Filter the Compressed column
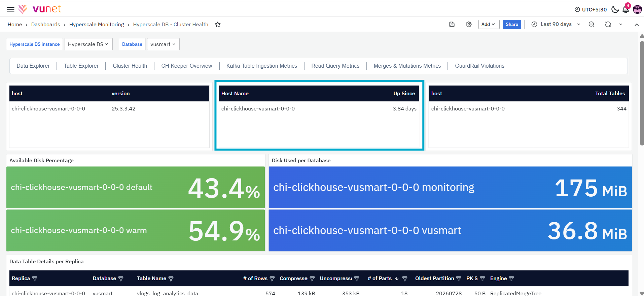 [x=312, y=279]
